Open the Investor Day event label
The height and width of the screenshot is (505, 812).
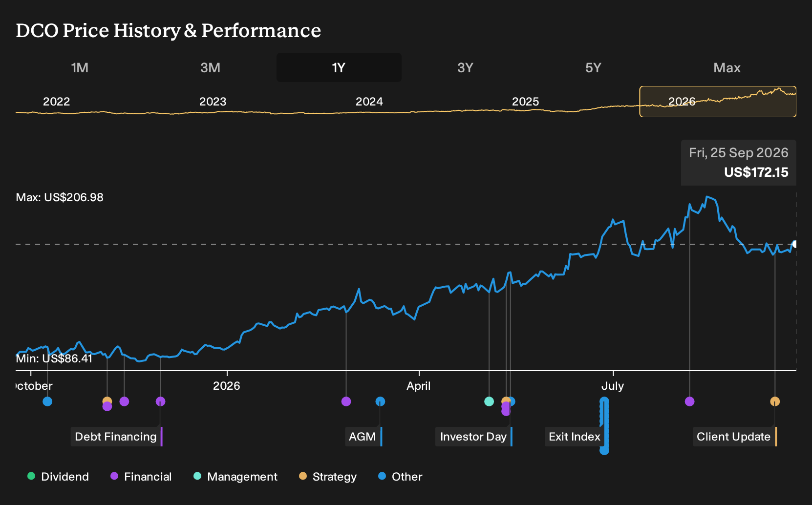[x=474, y=437]
